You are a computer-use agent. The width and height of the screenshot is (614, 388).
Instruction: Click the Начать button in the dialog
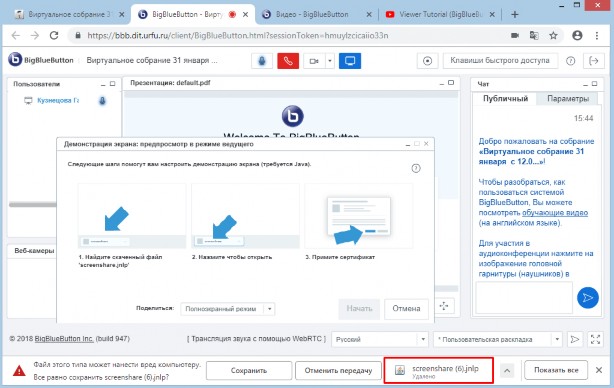(359, 309)
